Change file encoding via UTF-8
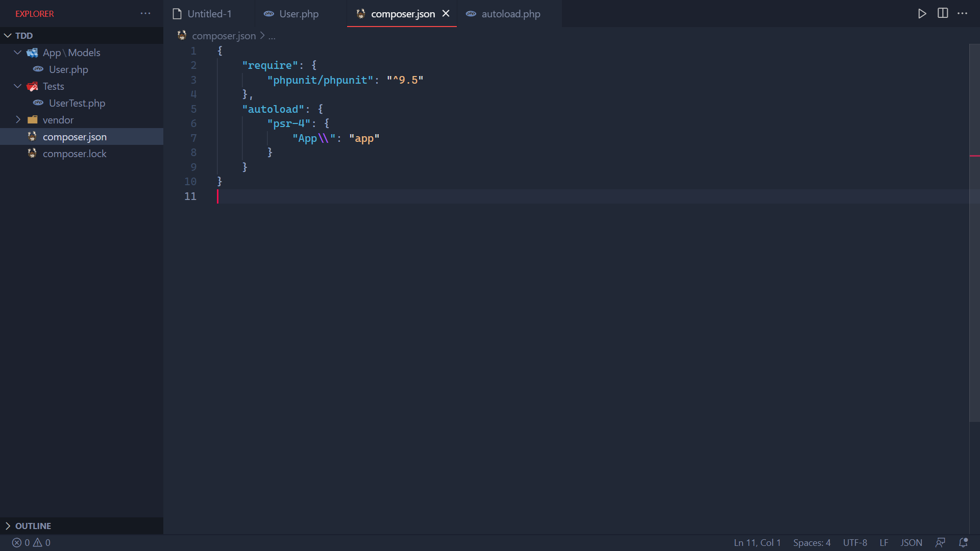980x551 pixels. tap(855, 543)
